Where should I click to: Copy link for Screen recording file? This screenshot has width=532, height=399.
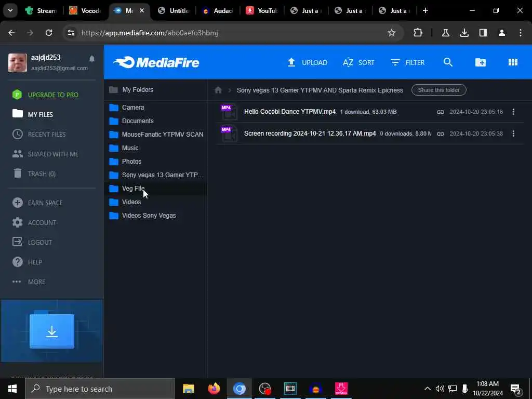441,134
